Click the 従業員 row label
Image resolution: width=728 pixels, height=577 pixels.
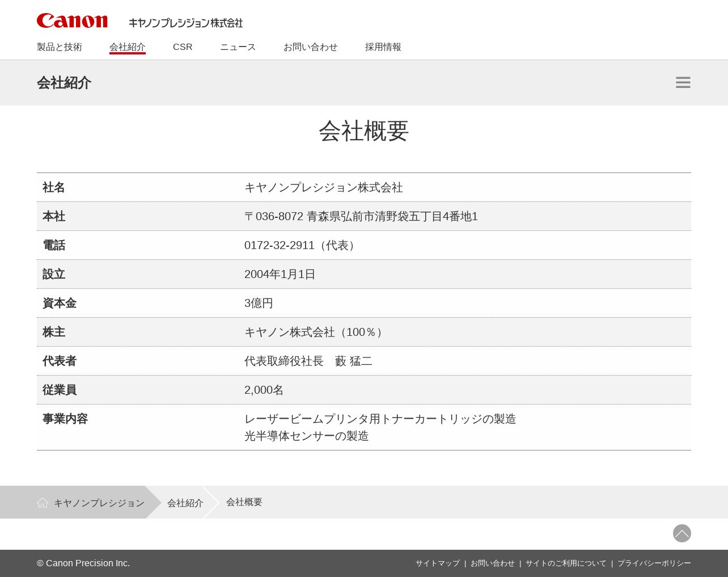(x=60, y=390)
